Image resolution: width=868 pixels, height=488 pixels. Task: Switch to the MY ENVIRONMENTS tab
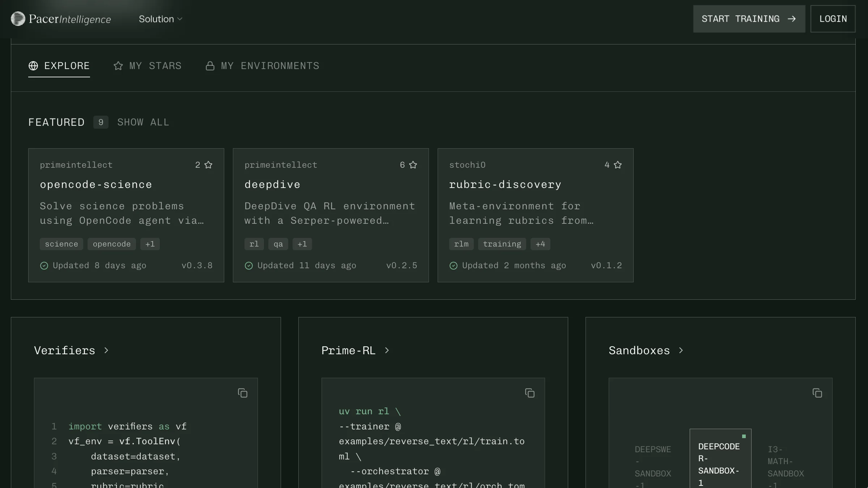pos(262,66)
